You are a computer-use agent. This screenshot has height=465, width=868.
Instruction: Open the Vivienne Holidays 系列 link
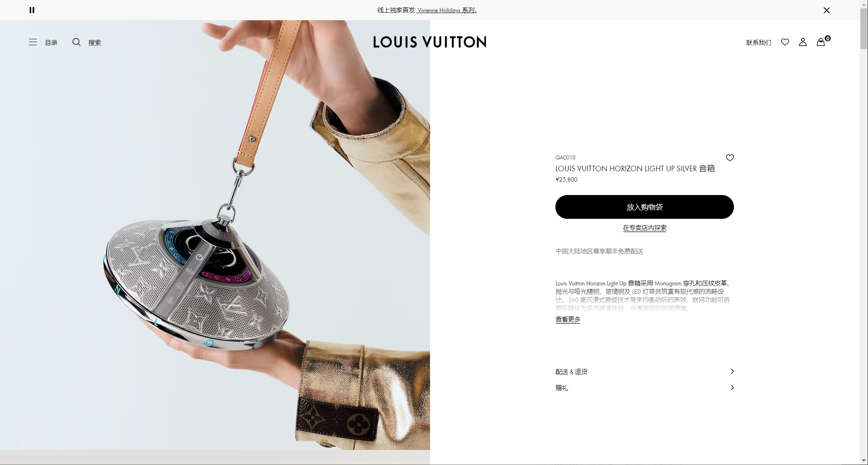[x=446, y=10]
